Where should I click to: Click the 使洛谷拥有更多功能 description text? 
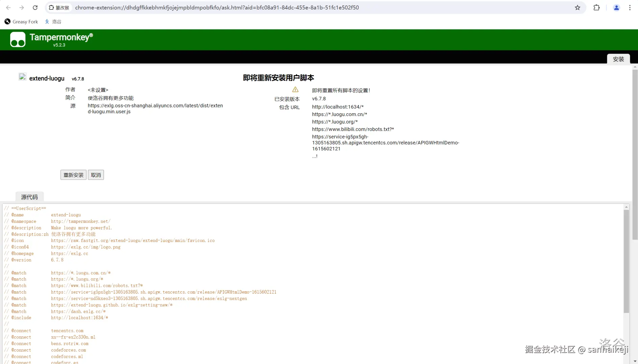click(x=111, y=98)
